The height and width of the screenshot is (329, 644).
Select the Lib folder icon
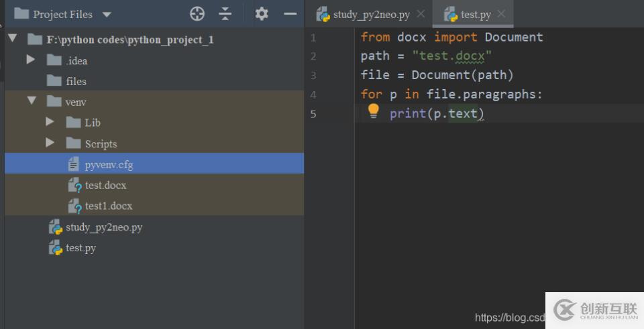click(x=73, y=122)
